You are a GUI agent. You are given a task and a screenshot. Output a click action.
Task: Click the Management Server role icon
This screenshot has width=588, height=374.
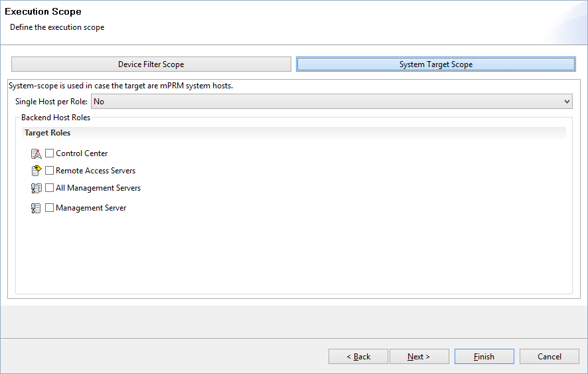click(36, 208)
